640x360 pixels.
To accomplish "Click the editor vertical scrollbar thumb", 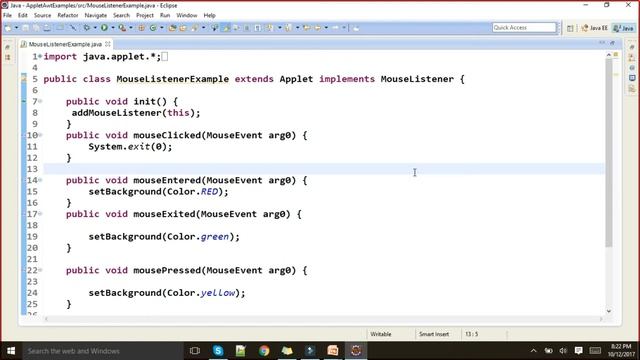I will (609, 153).
